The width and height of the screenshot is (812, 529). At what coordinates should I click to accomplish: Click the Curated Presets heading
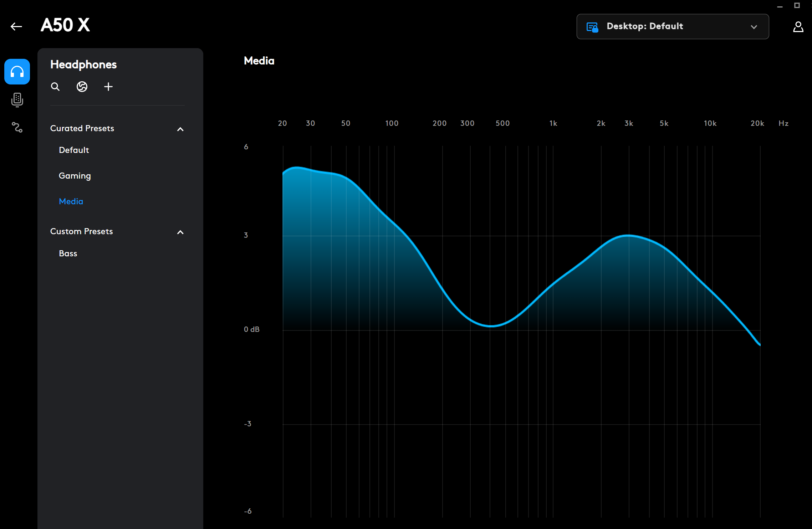[x=82, y=128]
